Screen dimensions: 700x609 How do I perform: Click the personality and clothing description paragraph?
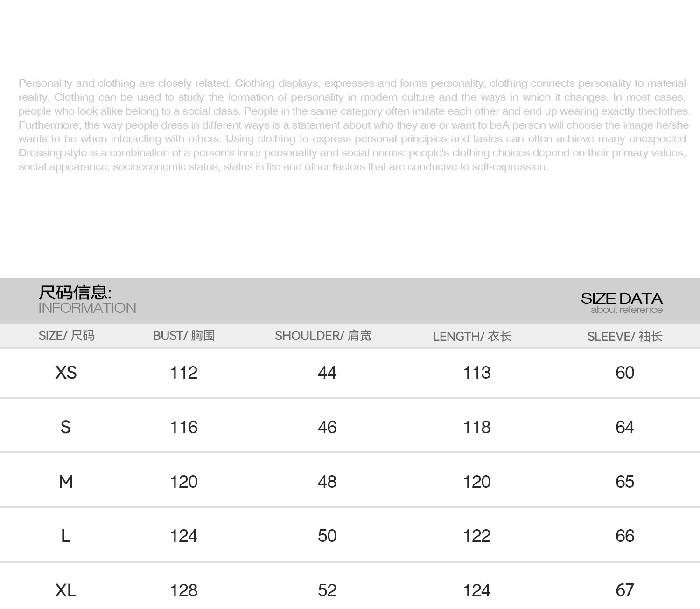pos(352,125)
